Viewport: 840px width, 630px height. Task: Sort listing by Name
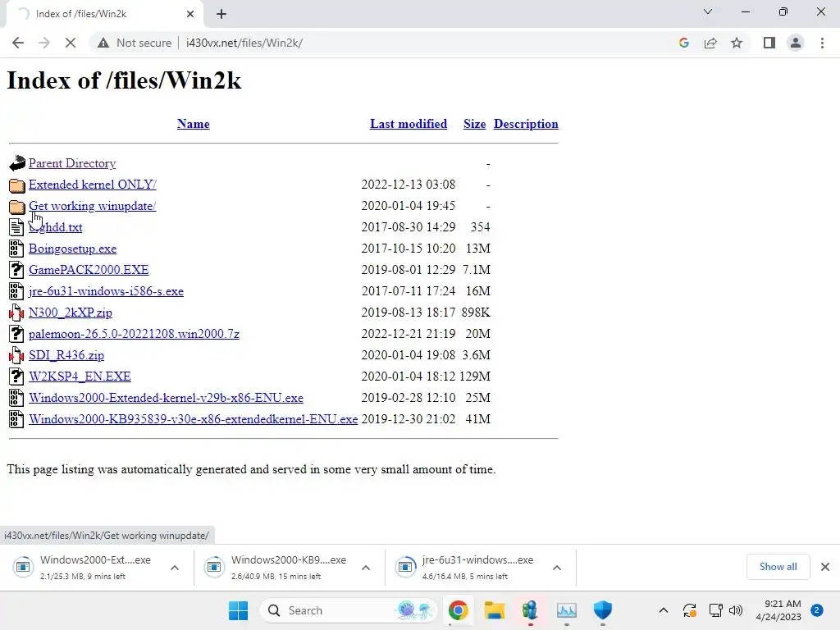(x=194, y=124)
